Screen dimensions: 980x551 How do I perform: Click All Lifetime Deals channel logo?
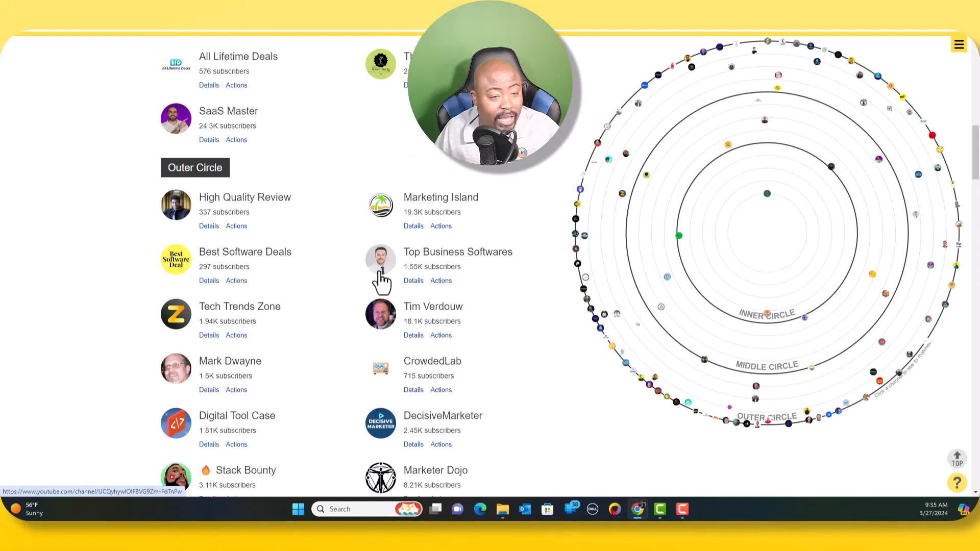(176, 64)
